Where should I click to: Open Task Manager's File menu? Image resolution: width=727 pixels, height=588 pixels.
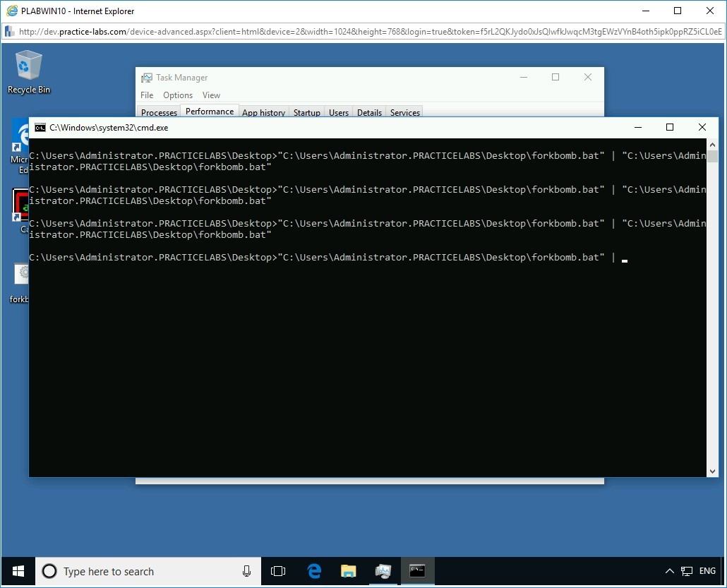(x=146, y=95)
